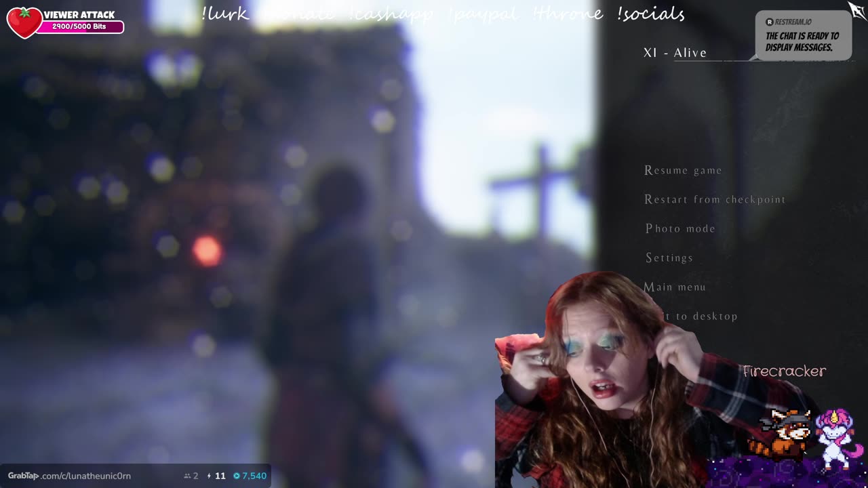This screenshot has width=868, height=488.
Task: Click the !throne command text
Action: [568, 14]
